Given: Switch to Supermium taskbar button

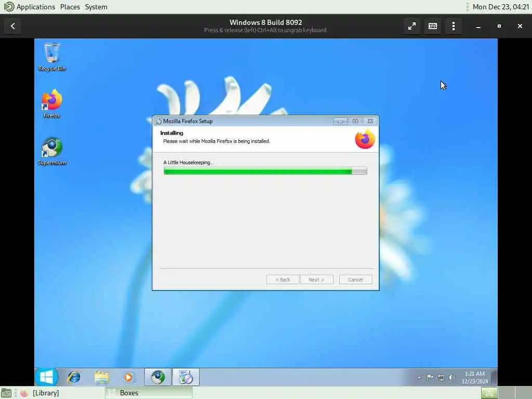Looking at the screenshot, I should point(158,377).
